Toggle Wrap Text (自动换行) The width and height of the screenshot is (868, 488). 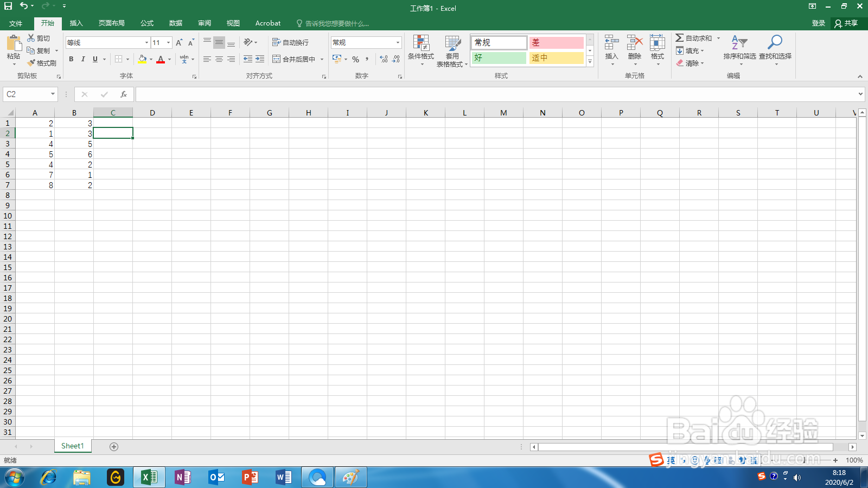pos(290,42)
